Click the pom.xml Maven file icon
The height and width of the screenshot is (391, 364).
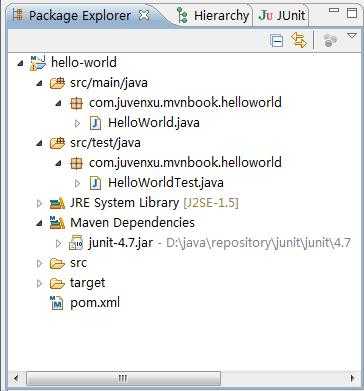click(56, 303)
